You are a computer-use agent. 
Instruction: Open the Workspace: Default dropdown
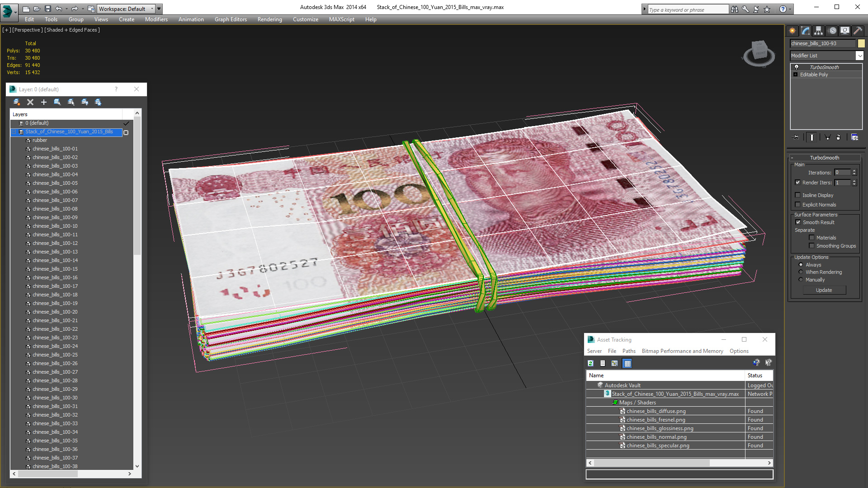click(x=127, y=9)
